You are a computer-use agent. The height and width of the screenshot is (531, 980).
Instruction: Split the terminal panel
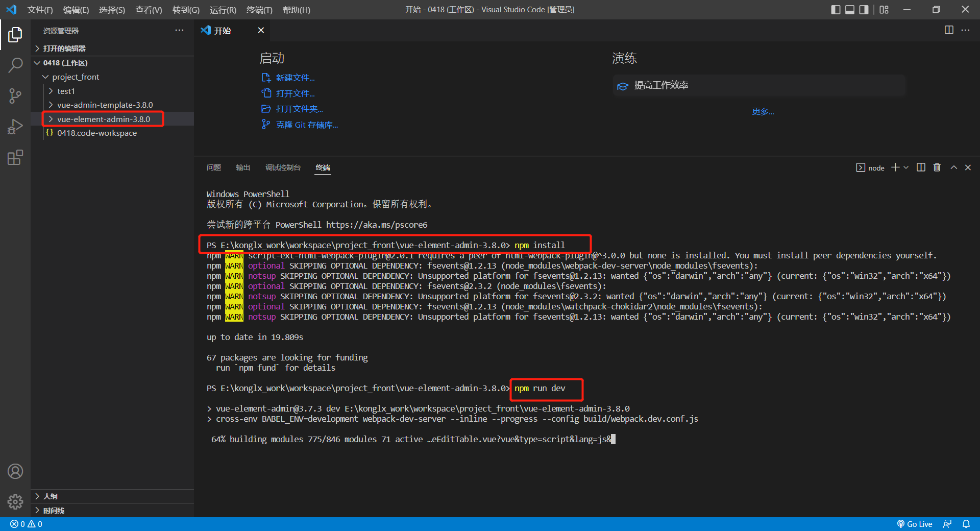pos(921,167)
